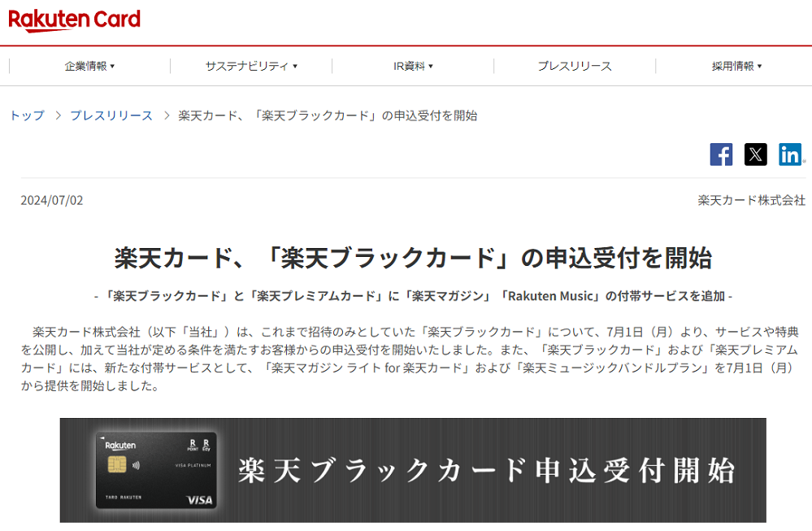Expand the 採用情報 dropdown menu

pos(736,67)
